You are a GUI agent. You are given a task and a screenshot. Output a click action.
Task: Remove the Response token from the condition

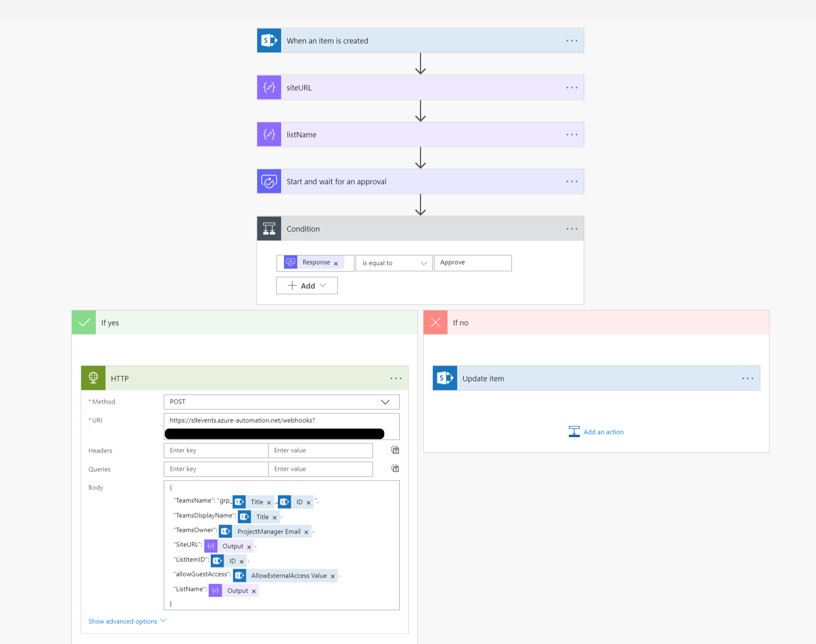click(336, 262)
